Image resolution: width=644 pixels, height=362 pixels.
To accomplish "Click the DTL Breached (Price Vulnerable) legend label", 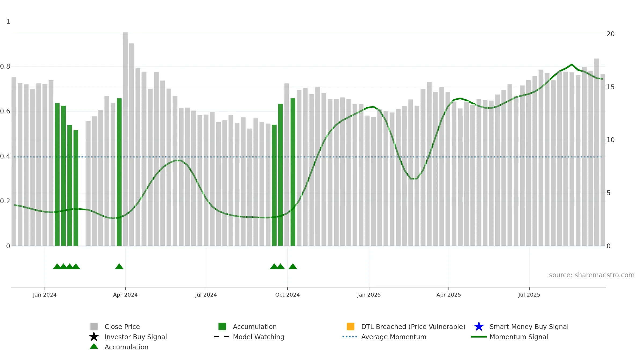I will point(413,327).
